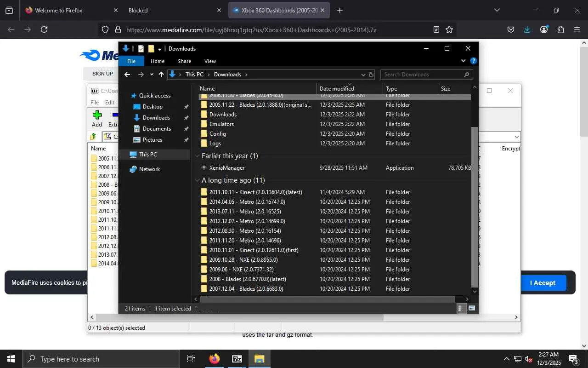Open Task View on the taskbar
This screenshot has width=588, height=368.
(191, 359)
